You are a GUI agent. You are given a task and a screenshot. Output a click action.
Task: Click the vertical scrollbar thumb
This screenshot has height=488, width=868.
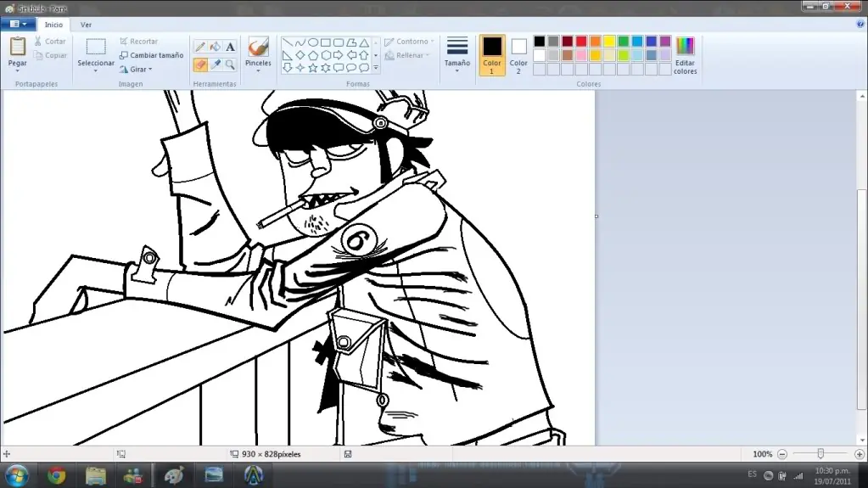tap(862, 300)
